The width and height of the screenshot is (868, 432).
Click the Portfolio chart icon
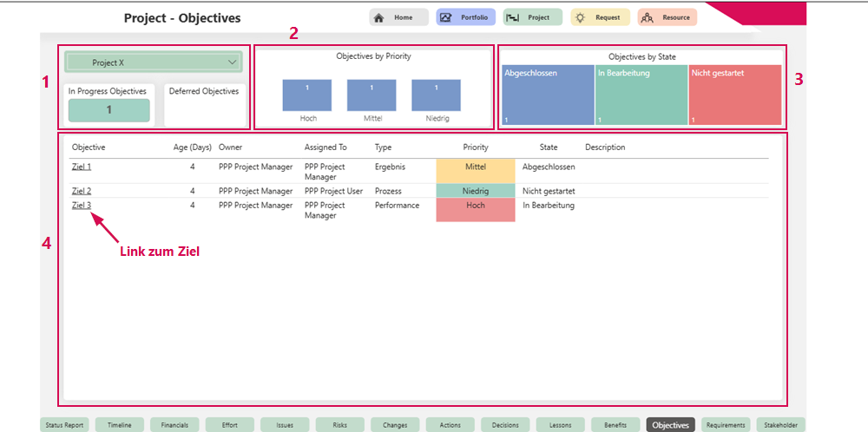446,17
